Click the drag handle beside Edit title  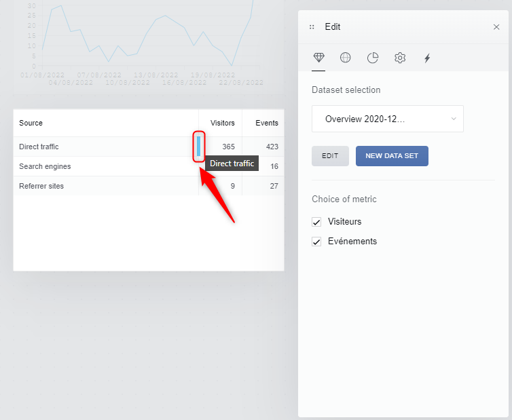click(x=312, y=27)
